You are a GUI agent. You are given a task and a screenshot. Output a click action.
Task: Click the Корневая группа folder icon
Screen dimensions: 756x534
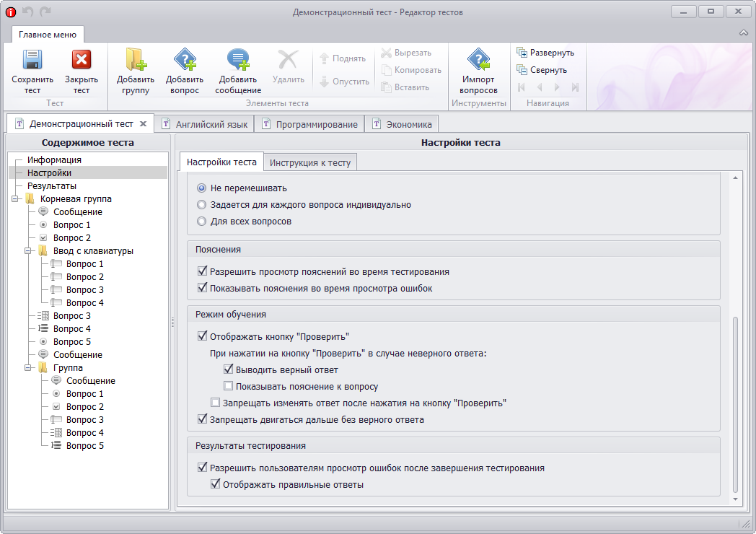click(30, 198)
